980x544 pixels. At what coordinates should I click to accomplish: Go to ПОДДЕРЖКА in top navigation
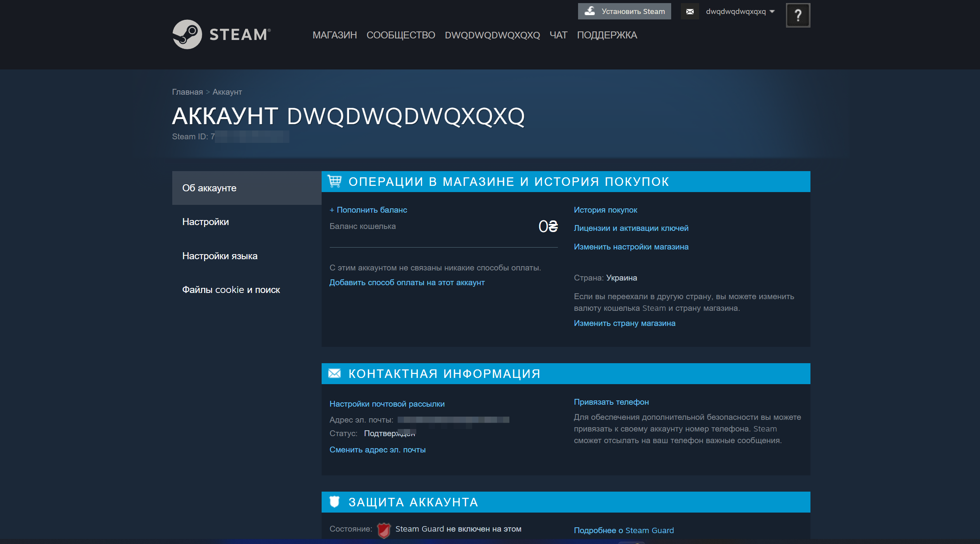[x=607, y=35]
